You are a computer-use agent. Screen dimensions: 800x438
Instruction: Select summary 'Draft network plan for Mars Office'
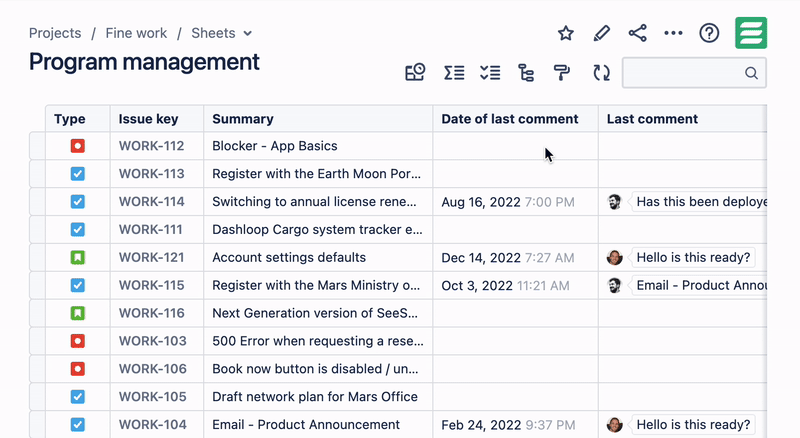coord(315,397)
